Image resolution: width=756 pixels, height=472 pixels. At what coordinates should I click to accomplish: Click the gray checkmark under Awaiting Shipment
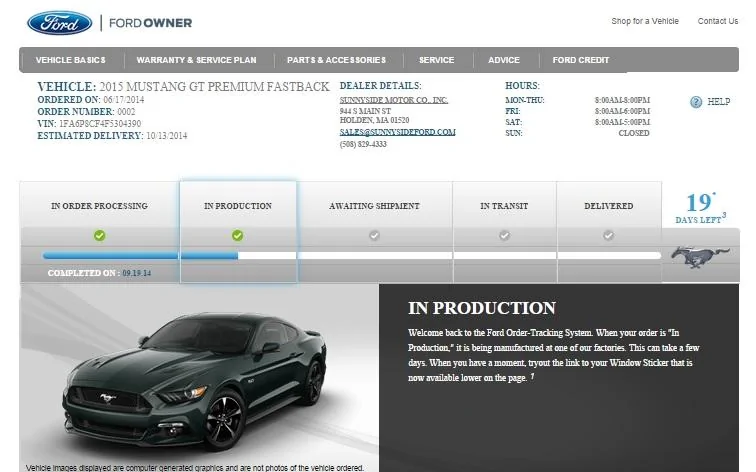[374, 235]
